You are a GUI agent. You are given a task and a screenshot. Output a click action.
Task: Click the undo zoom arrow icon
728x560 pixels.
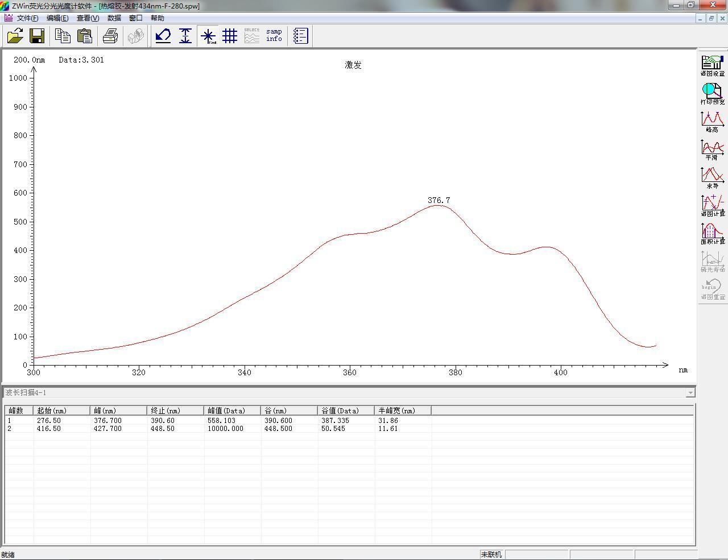click(x=163, y=36)
